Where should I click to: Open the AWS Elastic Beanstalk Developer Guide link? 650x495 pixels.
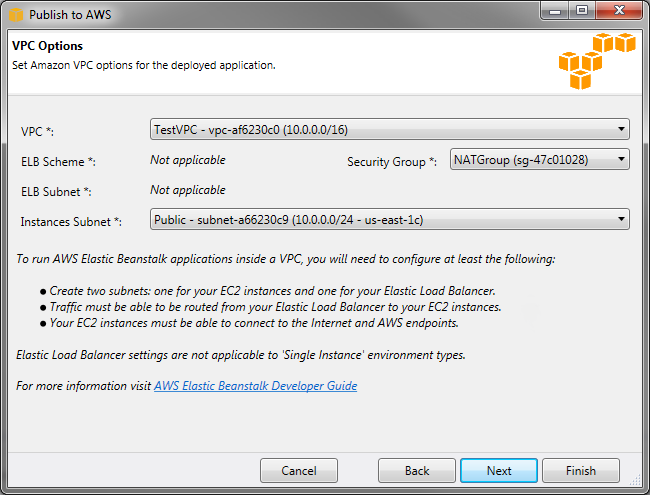255,386
